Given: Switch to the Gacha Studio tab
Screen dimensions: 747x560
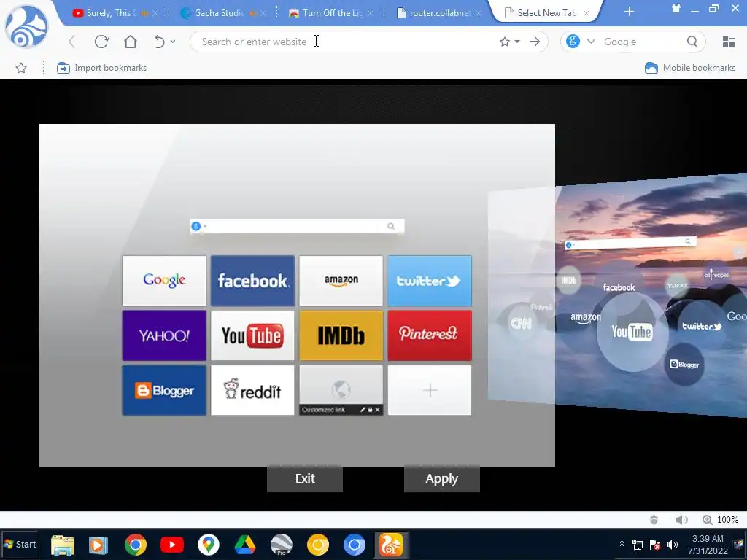Looking at the screenshot, I should coord(219,13).
